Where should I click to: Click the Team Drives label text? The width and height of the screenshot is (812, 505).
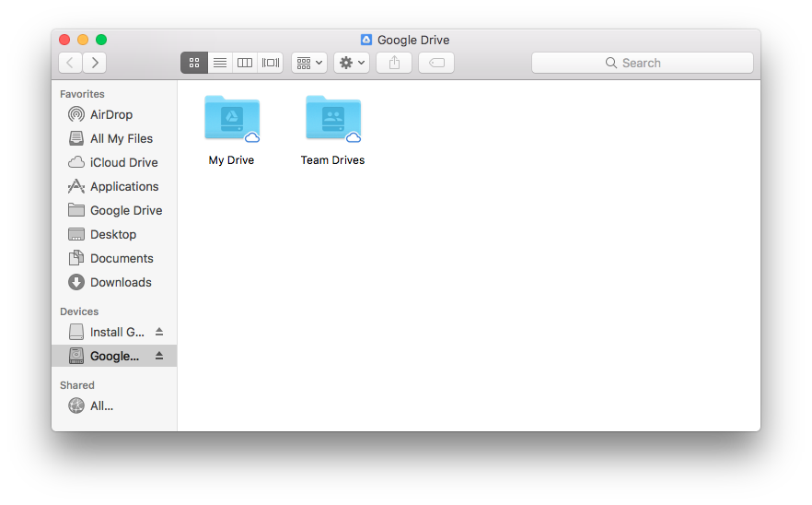332,160
